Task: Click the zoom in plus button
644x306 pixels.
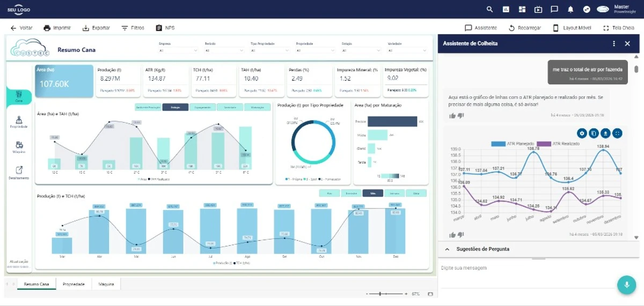Action: tap(406, 294)
